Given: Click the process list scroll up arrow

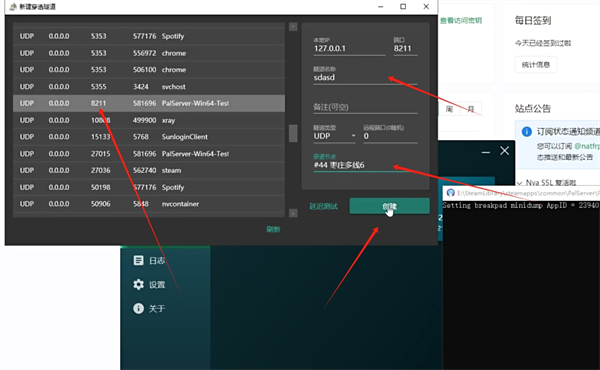Looking at the screenshot, I should (x=293, y=27).
